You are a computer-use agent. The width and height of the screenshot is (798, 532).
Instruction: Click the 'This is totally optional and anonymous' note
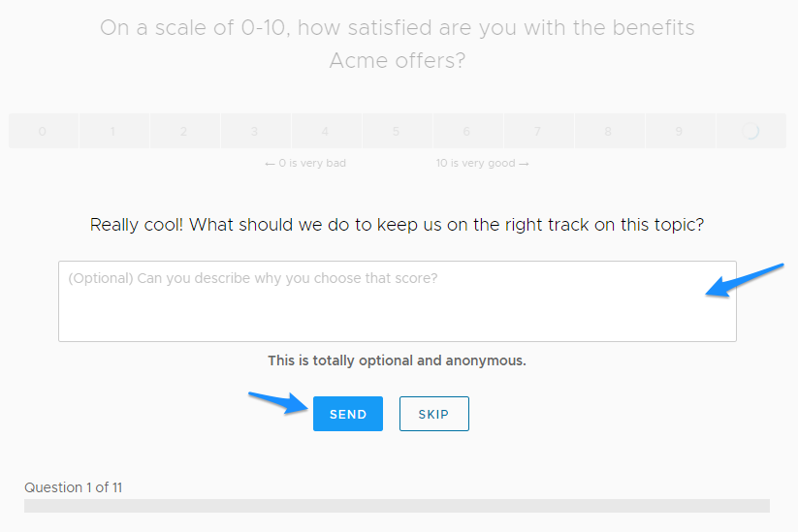tap(397, 360)
